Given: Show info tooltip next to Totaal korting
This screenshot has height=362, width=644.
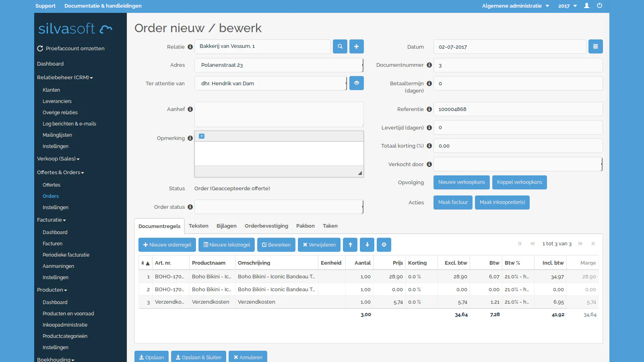Looking at the screenshot, I should pos(429,146).
